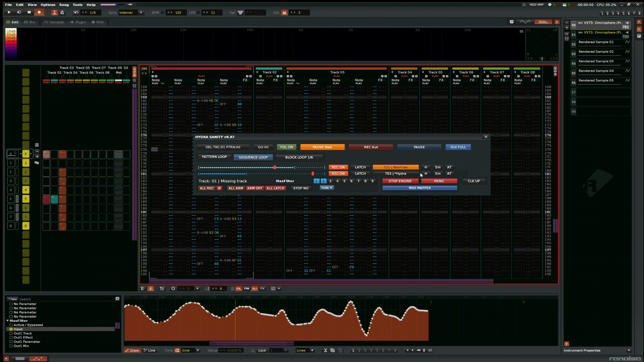Viewport: 644px width, 362px height.
Task: Toggle pattern loop playback icon
Action: (19, 12)
